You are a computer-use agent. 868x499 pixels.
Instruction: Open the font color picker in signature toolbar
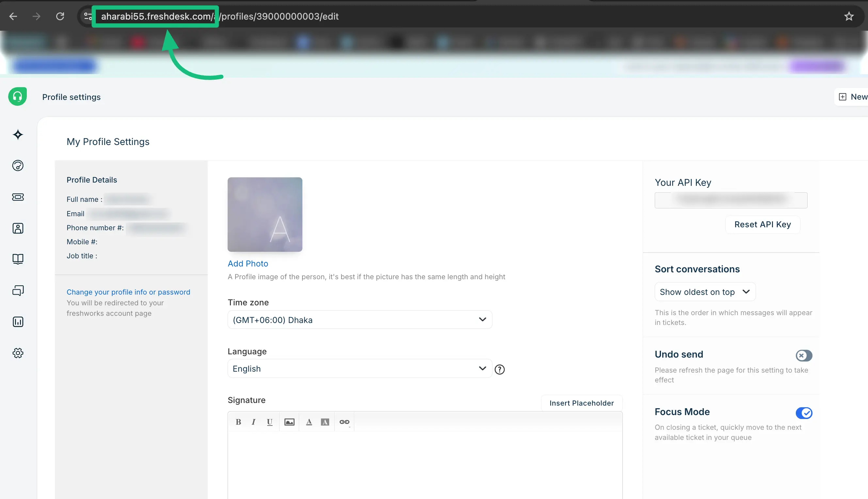(x=309, y=422)
